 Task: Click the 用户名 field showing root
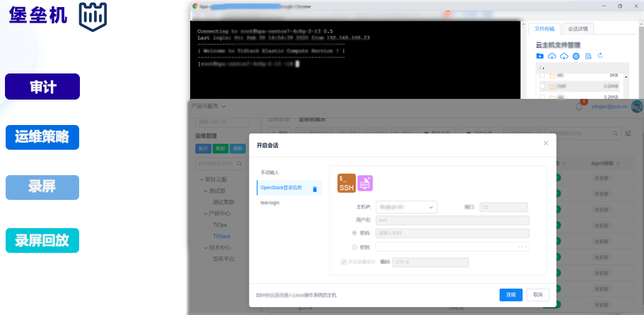pyautogui.click(x=452, y=220)
